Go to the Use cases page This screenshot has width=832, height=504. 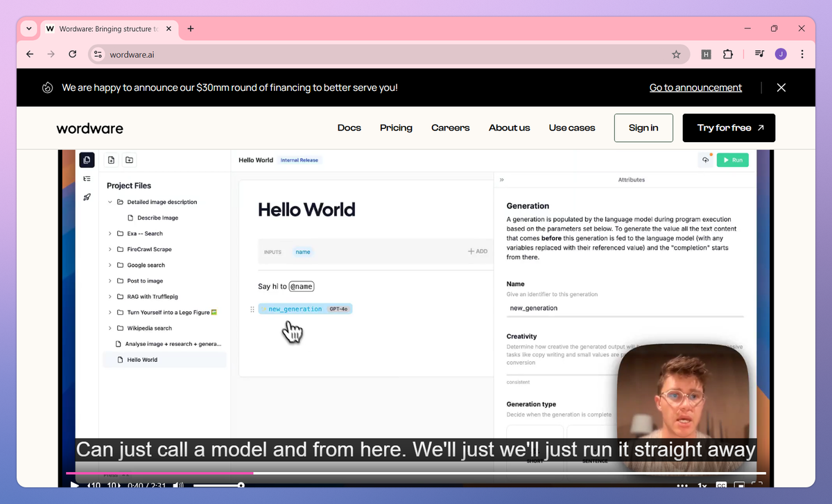click(x=571, y=128)
